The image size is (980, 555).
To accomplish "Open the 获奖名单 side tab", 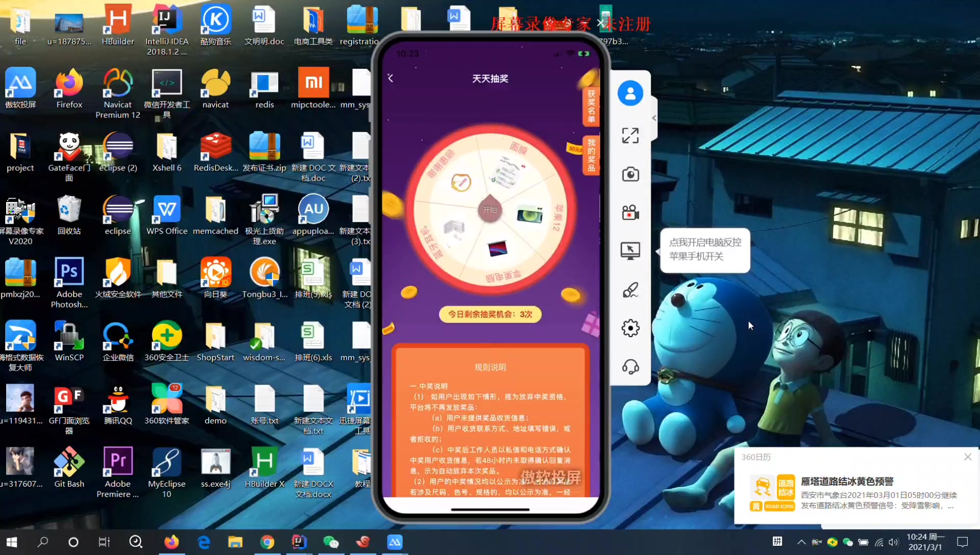I will 591,107.
